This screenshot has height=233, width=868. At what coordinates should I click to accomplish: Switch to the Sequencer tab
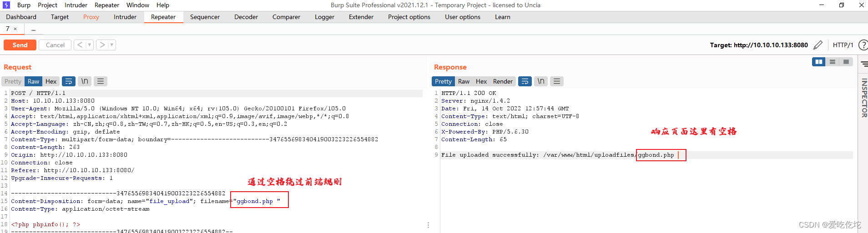pyautogui.click(x=205, y=17)
